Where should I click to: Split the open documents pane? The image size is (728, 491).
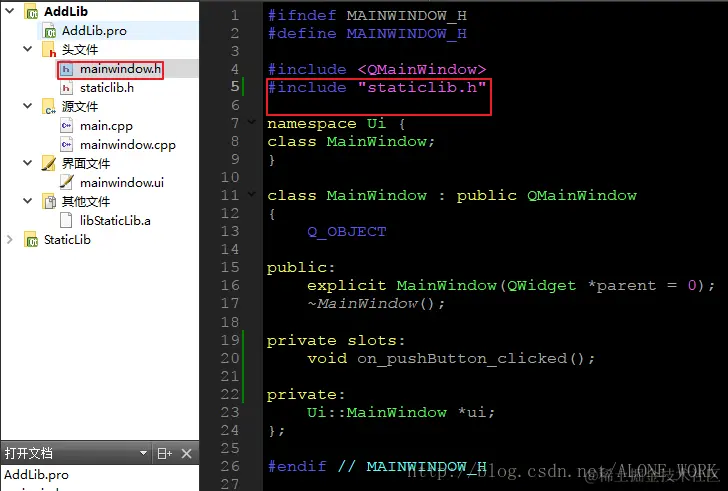(164, 453)
